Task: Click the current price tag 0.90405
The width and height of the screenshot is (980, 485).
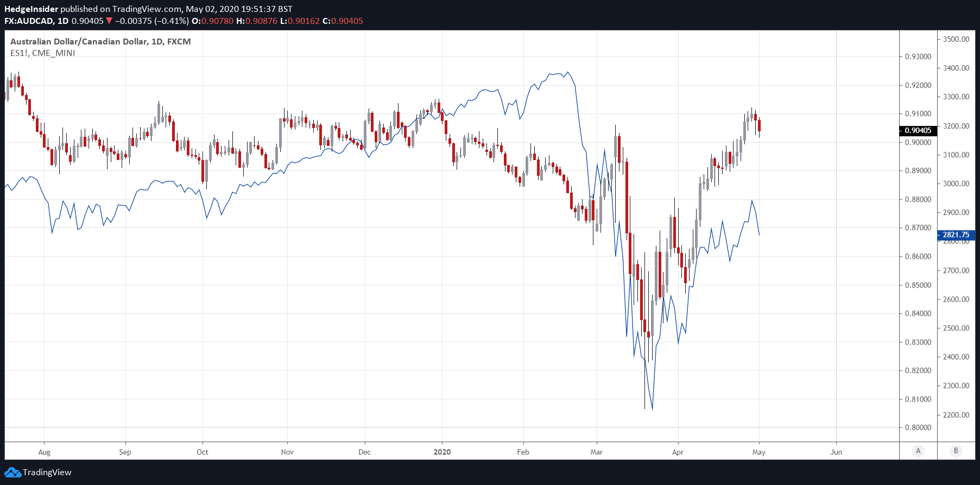Action: pyautogui.click(x=918, y=131)
